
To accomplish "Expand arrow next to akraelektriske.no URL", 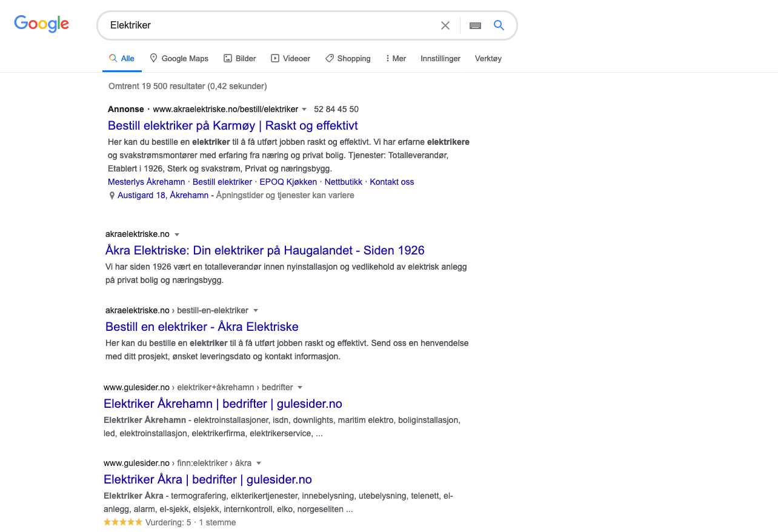I will click(177, 234).
